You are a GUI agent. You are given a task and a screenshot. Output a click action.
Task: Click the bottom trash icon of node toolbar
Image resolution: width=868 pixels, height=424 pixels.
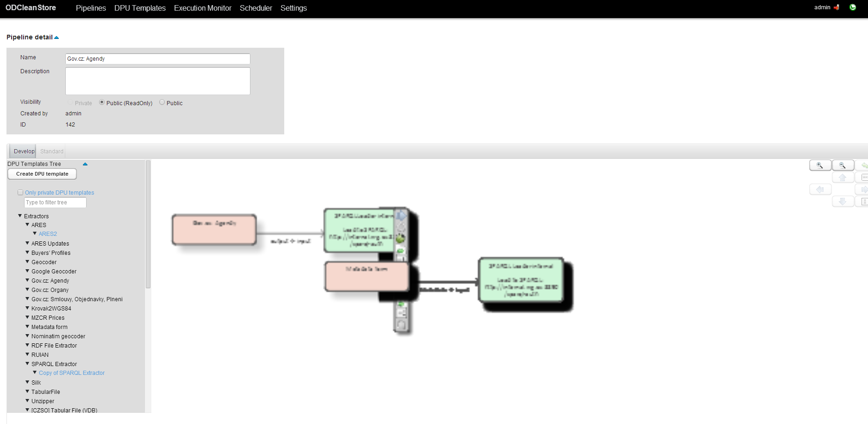[x=401, y=325]
